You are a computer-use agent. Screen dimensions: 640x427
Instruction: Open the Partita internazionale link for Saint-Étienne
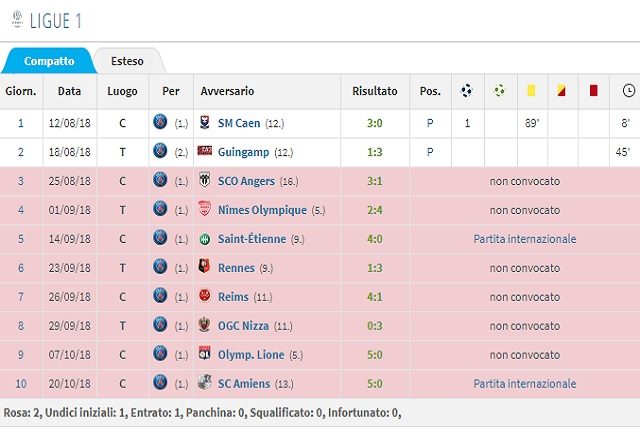point(525,239)
